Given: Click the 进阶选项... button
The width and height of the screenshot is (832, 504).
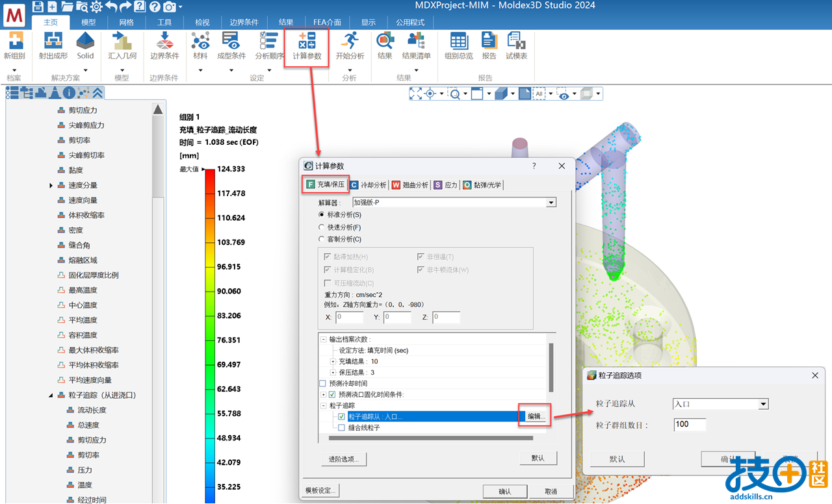Looking at the screenshot, I should click(344, 459).
